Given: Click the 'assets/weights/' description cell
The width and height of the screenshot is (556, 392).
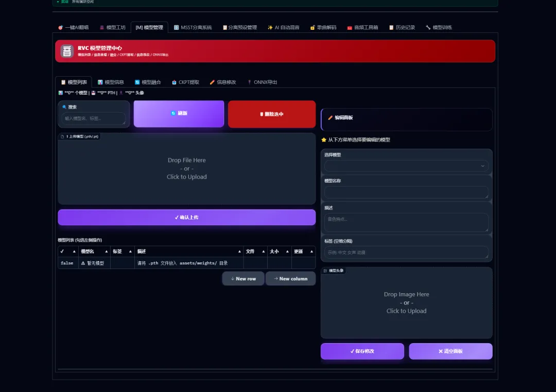Looking at the screenshot, I should coord(189,263).
